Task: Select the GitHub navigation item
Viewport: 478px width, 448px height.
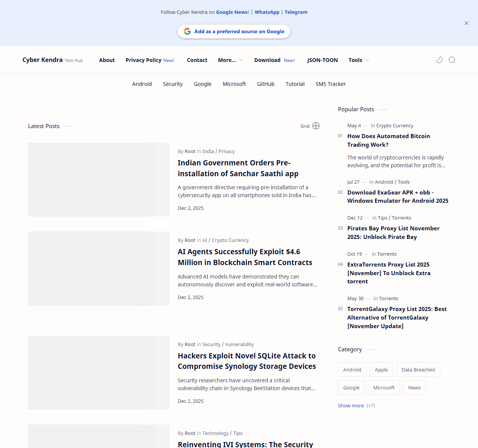Action: tap(266, 84)
